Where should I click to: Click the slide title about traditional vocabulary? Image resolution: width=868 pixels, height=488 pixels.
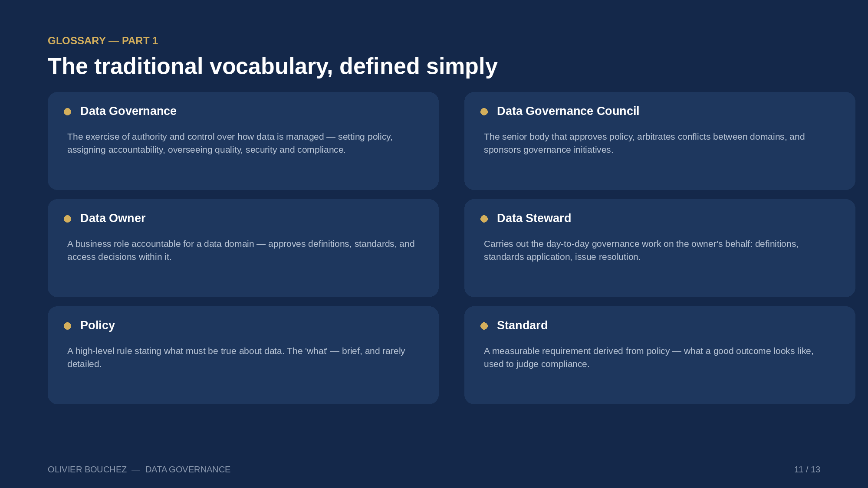(x=273, y=66)
